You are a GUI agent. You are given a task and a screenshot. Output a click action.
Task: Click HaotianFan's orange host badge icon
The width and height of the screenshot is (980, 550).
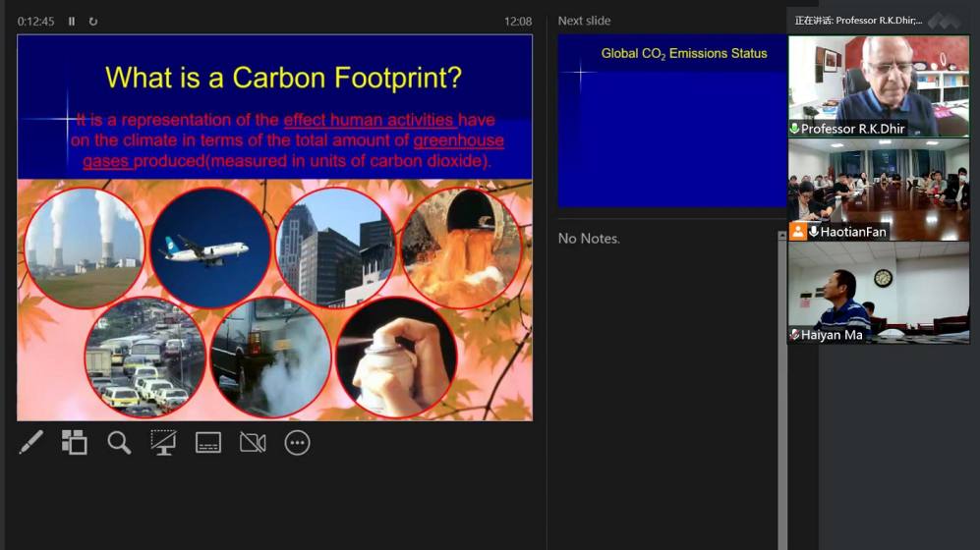pos(798,232)
